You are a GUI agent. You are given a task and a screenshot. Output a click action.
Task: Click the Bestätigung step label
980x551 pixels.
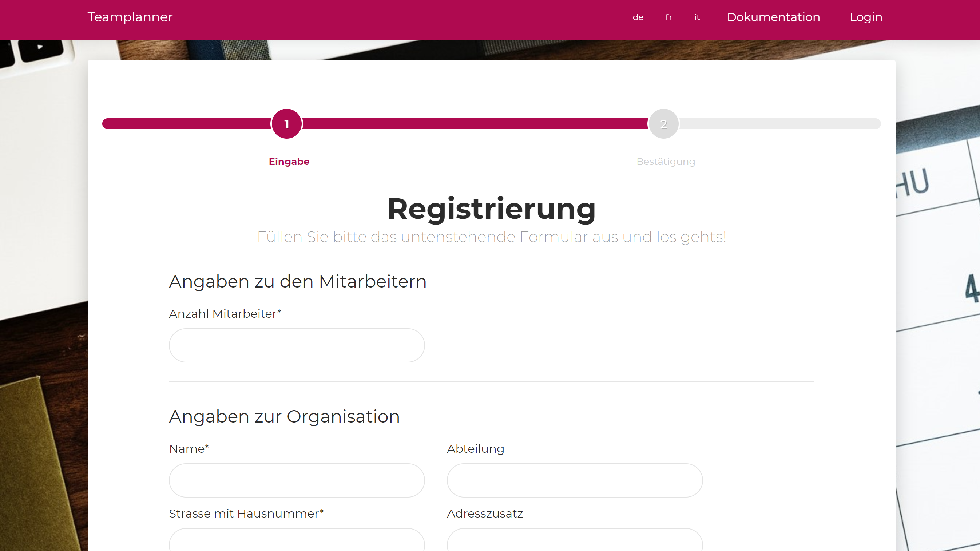[x=666, y=162]
